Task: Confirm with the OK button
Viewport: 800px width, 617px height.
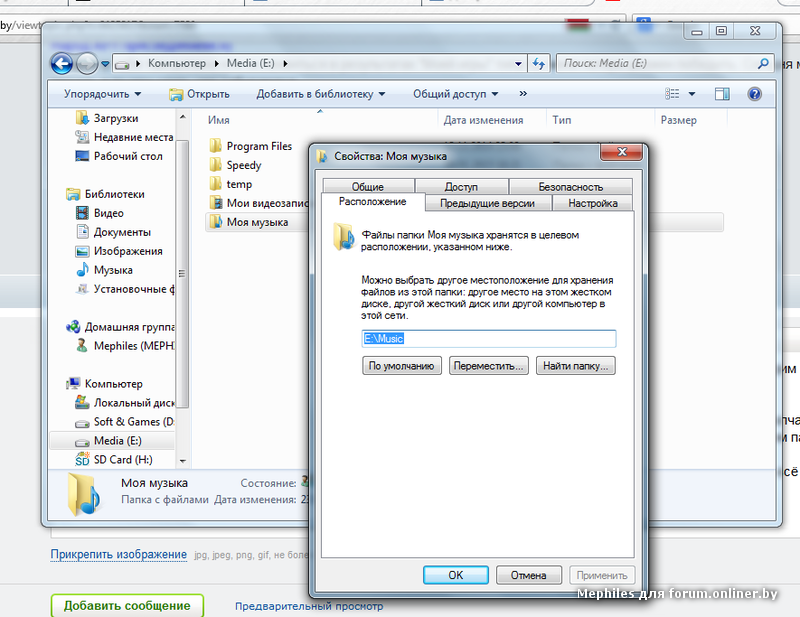Action: (456, 575)
